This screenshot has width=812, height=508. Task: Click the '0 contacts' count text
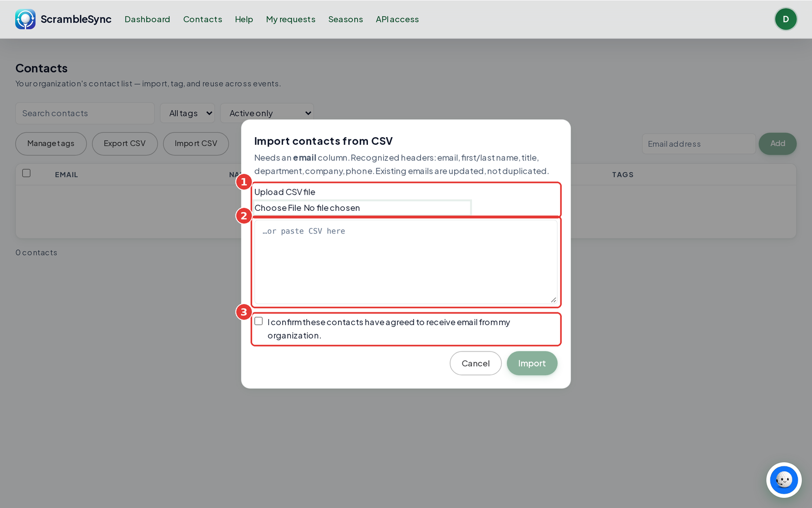click(x=37, y=252)
